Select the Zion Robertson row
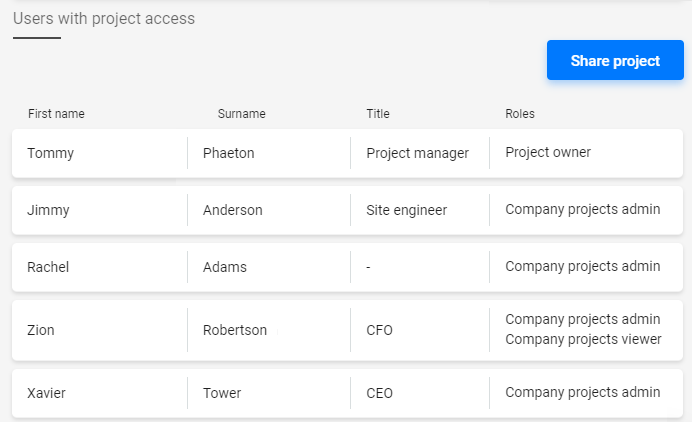The height and width of the screenshot is (422, 692). [x=347, y=330]
